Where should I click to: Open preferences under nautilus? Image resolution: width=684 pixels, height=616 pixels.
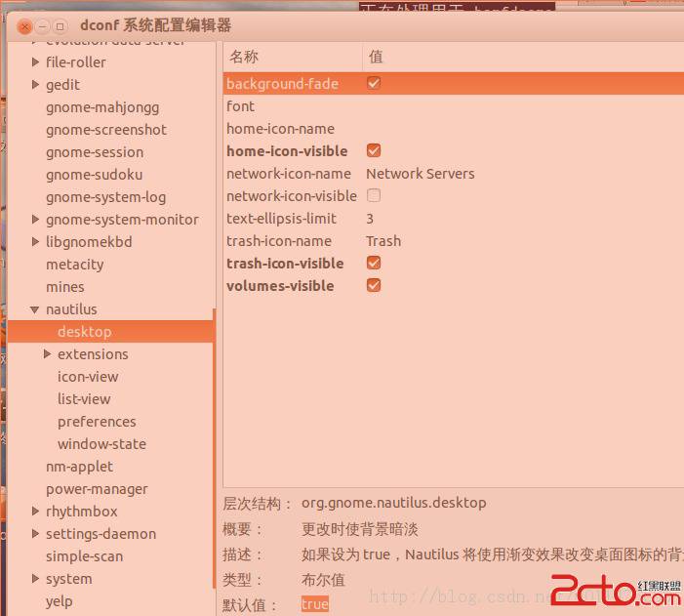coord(97,422)
